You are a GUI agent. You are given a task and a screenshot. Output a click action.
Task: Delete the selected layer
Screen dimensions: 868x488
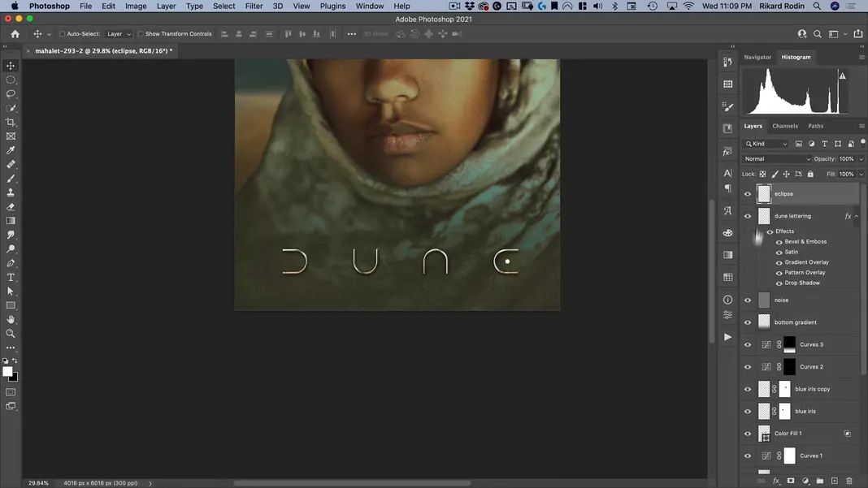849,482
